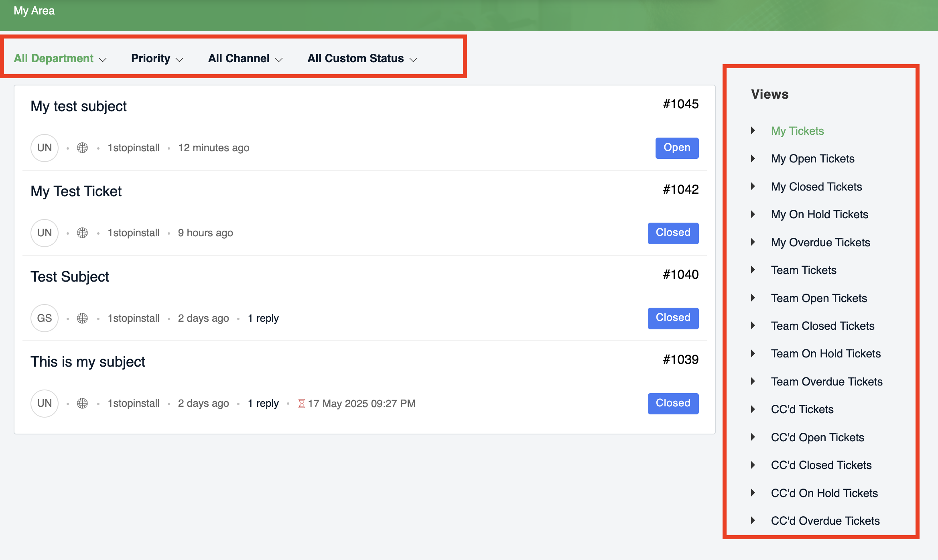The image size is (938, 560).
Task: Click the Open status button on ticket #1045
Action: [x=677, y=148]
